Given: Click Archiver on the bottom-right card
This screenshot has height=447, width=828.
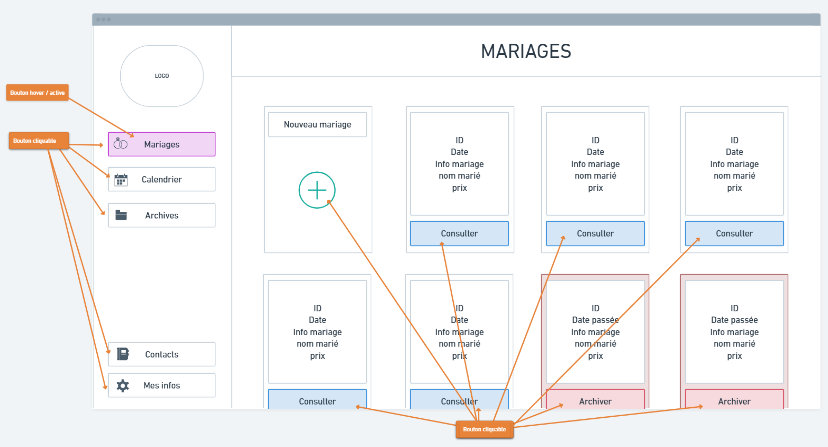Looking at the screenshot, I should 734,401.
